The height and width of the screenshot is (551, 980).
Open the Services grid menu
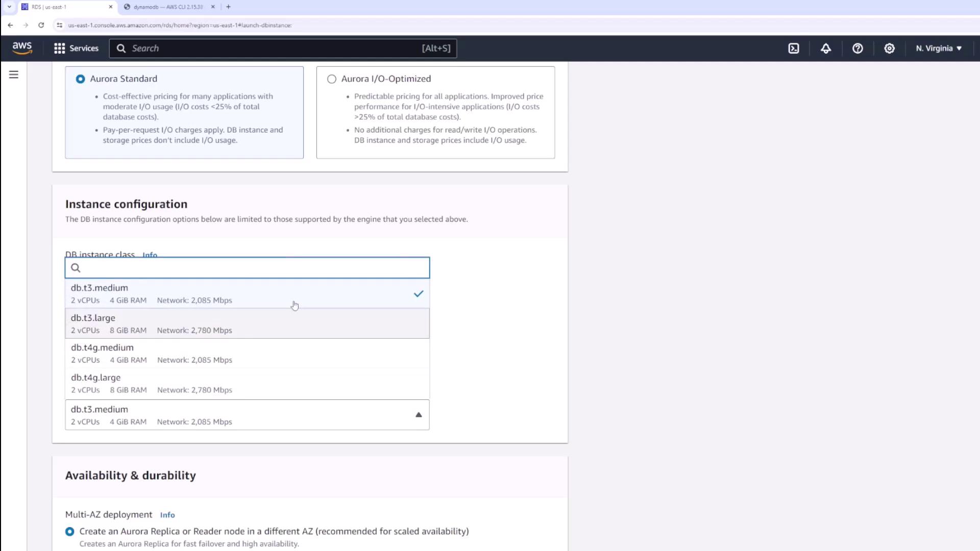(x=76, y=48)
